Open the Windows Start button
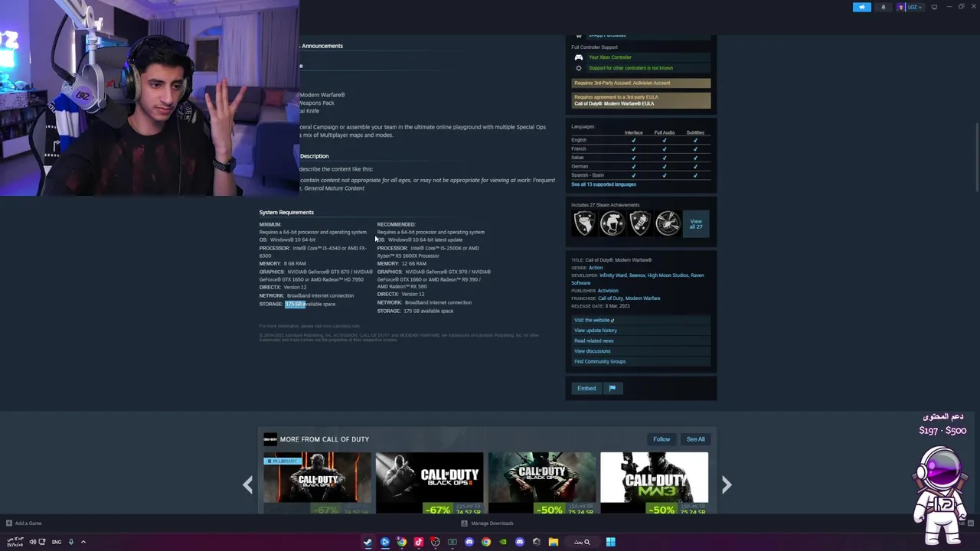Viewport: 980px width, 551px height. [x=611, y=542]
